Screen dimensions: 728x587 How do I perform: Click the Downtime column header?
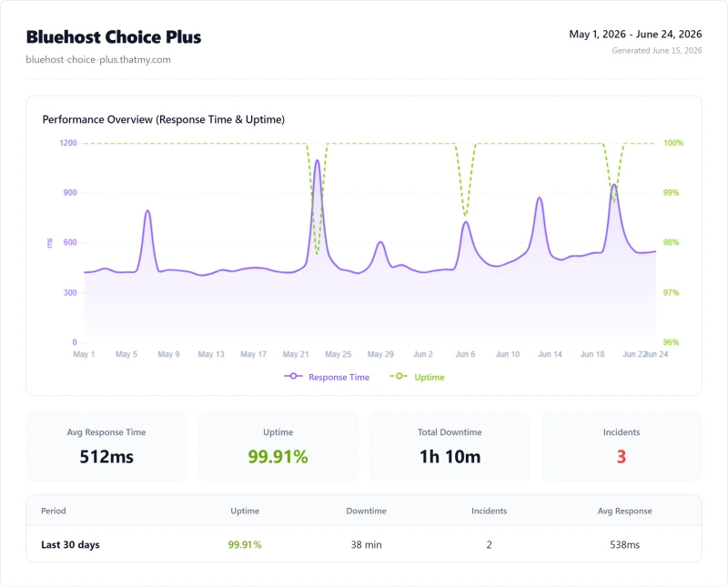[x=367, y=511]
